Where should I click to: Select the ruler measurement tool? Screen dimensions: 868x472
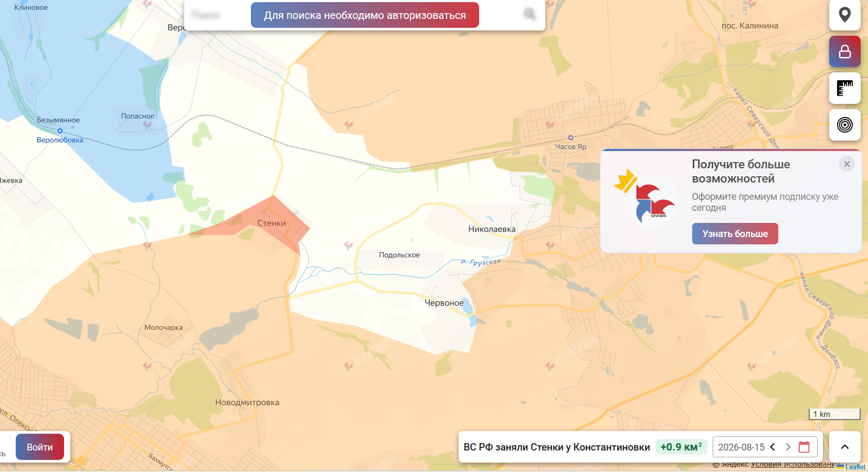(844, 88)
